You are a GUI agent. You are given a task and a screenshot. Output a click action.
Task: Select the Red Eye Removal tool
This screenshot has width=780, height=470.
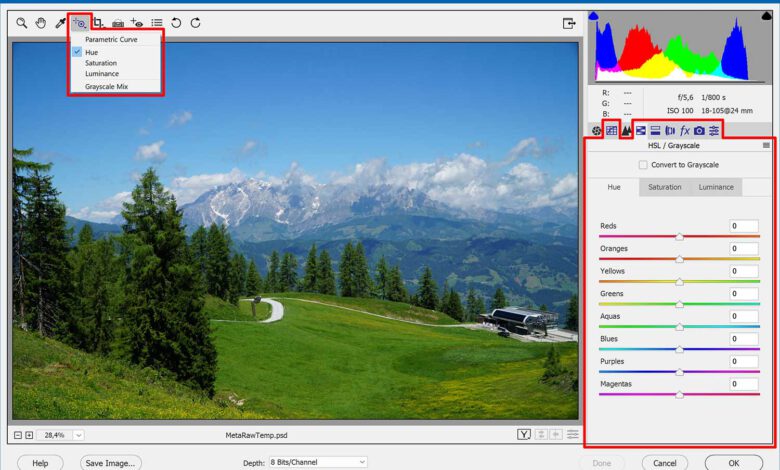[x=137, y=22]
